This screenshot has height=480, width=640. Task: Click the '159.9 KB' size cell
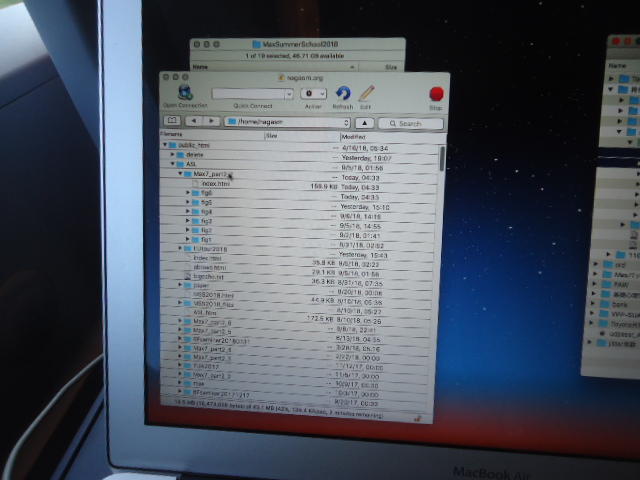[x=324, y=186]
